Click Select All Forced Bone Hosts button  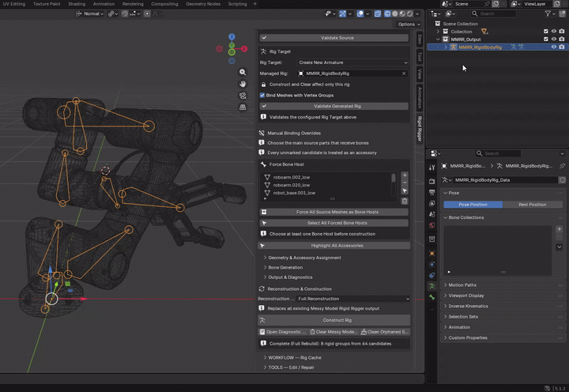click(x=334, y=223)
